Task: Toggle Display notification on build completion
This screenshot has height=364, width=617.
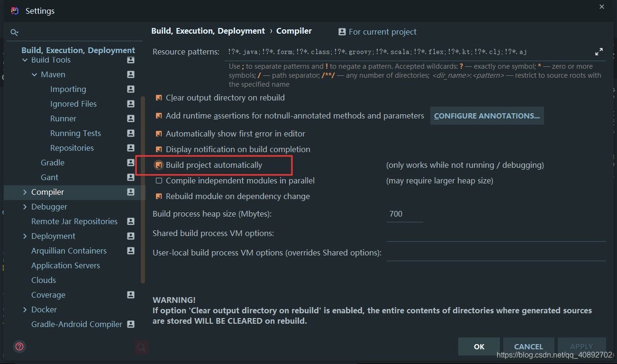Action: pos(159,149)
